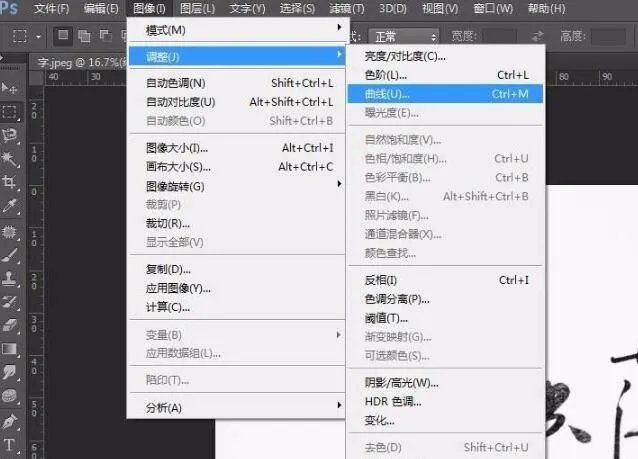638x459 pixels.
Task: Open 色阶(L) levels adjustment
Action: tap(445, 75)
